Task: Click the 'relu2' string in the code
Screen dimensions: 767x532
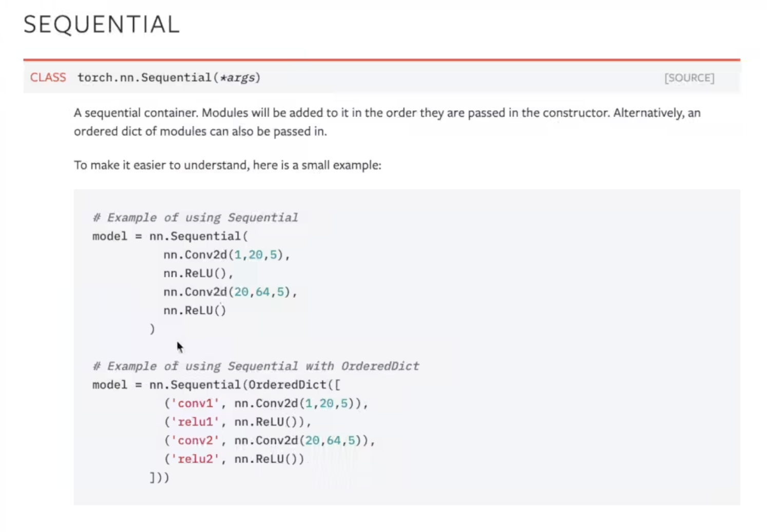Action: [x=195, y=459]
